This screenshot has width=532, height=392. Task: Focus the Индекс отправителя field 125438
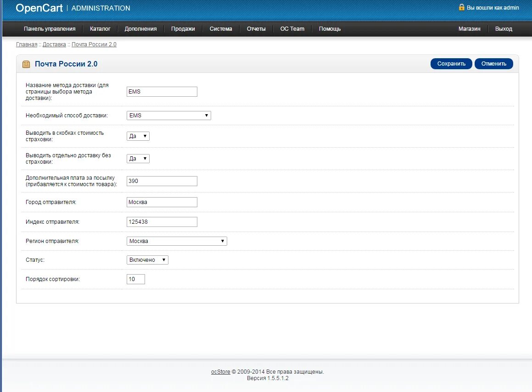(x=162, y=222)
